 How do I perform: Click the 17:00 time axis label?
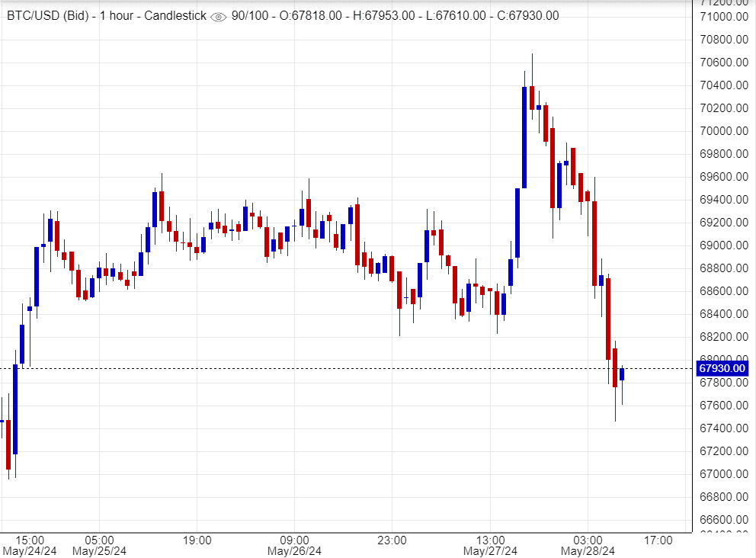pos(658,540)
